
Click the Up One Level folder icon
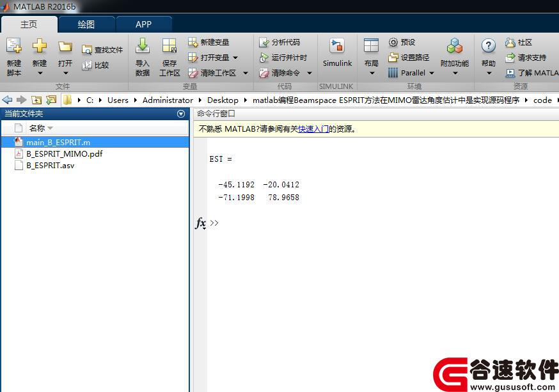tap(36, 100)
